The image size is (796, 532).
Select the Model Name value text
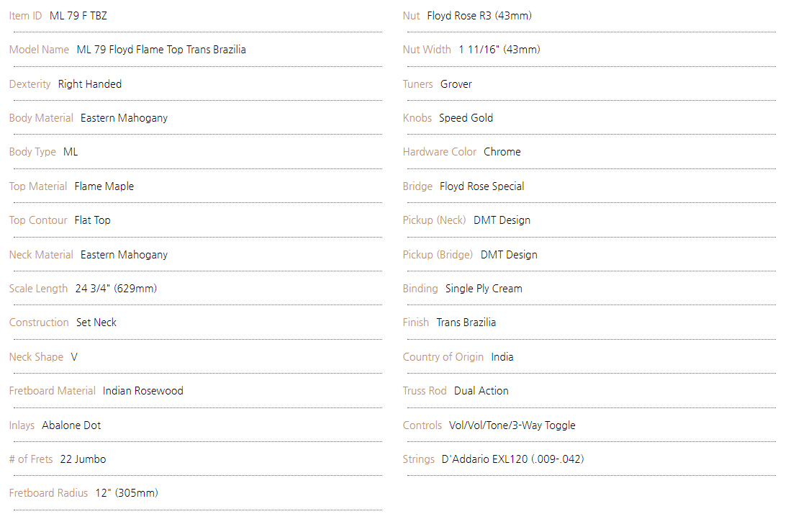point(161,50)
